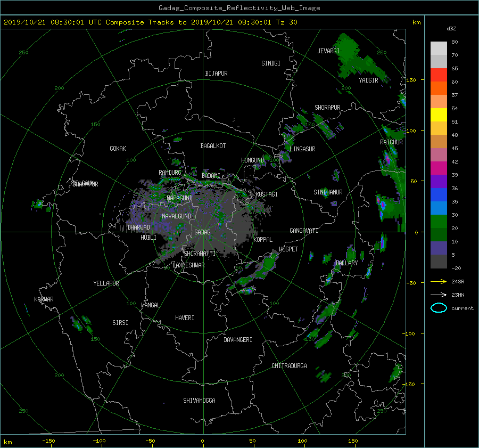The height and width of the screenshot is (448, 479).
Task: Click the white 23MN arrow legend icon
Action: pos(439,295)
